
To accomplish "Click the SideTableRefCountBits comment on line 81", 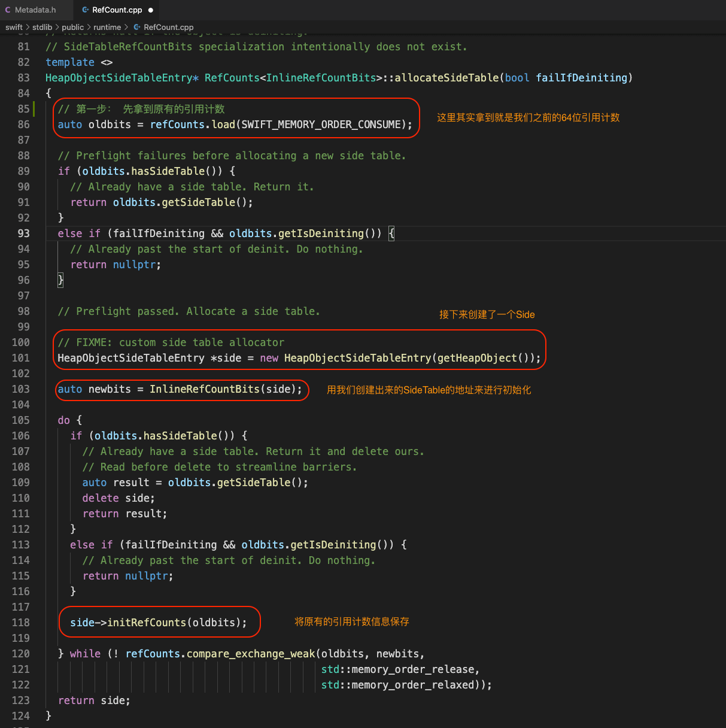I will coord(256,47).
